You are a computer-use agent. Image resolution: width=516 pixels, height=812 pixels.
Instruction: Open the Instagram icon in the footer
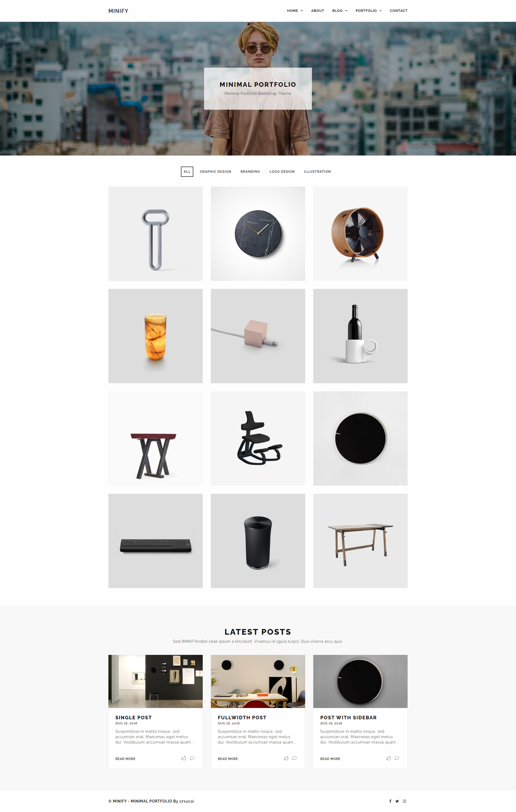[x=404, y=801]
